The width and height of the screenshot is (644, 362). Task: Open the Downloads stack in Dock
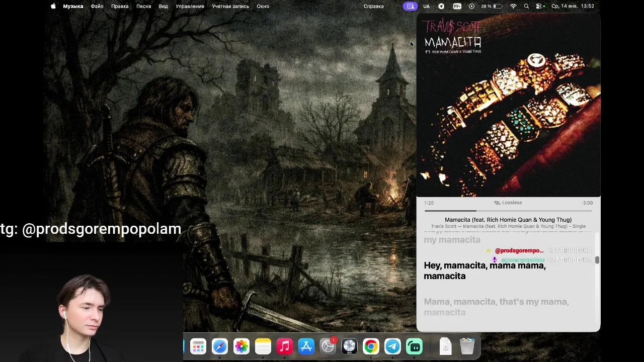446,346
